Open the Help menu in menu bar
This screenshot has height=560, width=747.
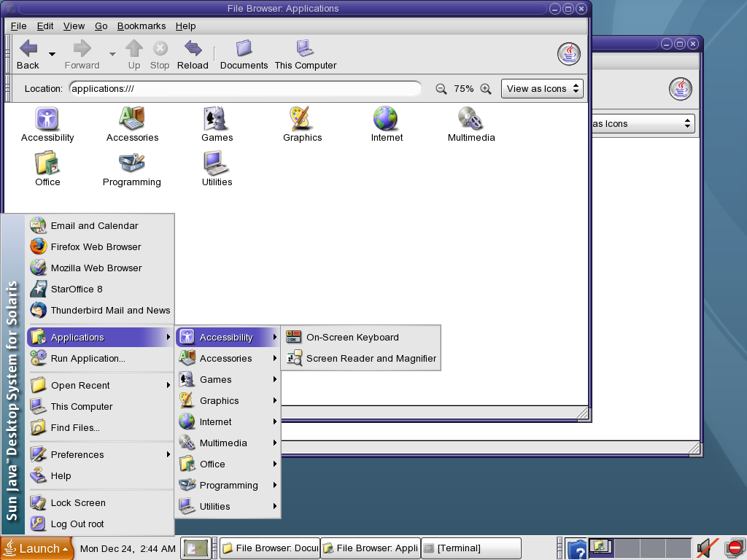(x=185, y=26)
